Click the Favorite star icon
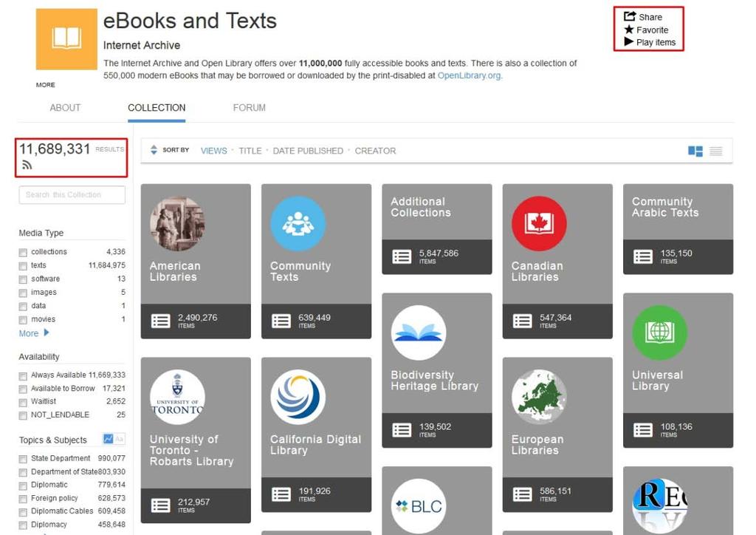The height and width of the screenshot is (535, 756). 629,30
